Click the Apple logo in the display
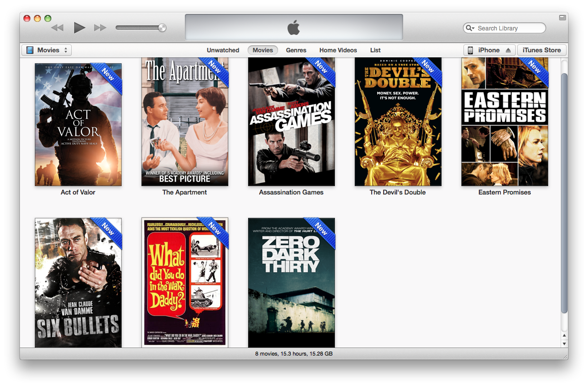The image size is (588, 387). [294, 27]
